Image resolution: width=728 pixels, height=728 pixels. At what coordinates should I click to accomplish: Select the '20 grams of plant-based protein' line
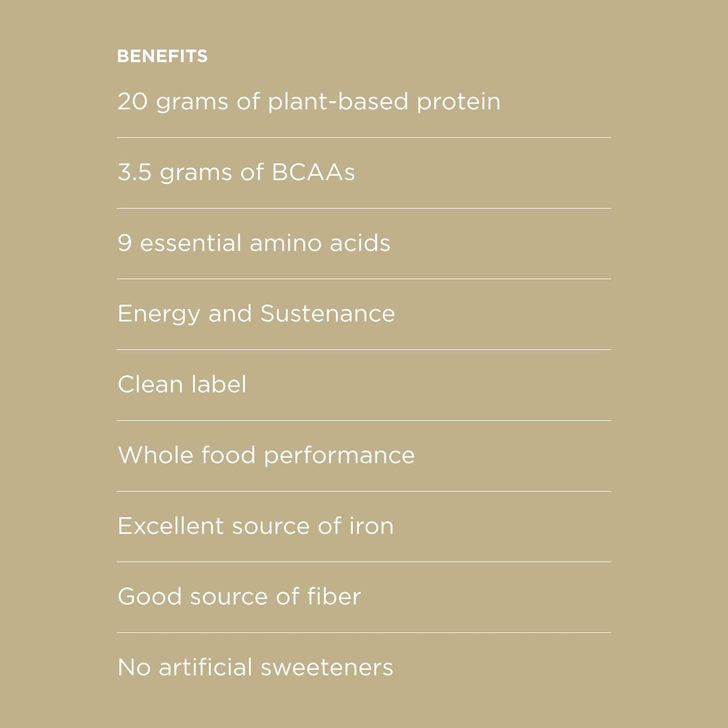(x=309, y=101)
